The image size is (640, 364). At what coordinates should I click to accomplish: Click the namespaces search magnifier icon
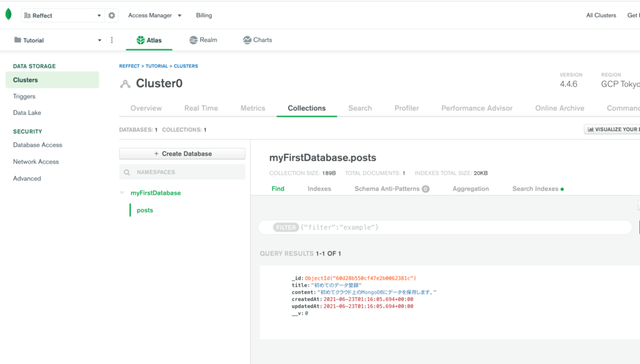127,172
